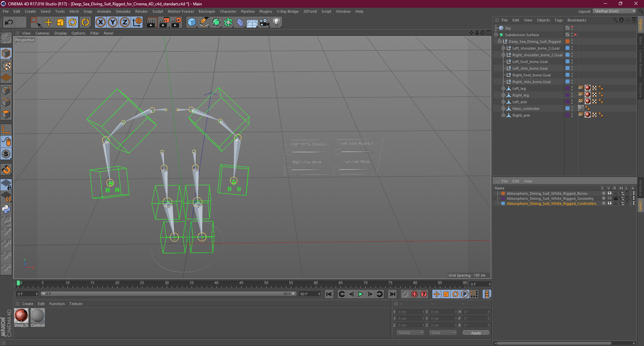
Task: Click Rigged_Bones layer orange color swatch
Action: click(503, 193)
